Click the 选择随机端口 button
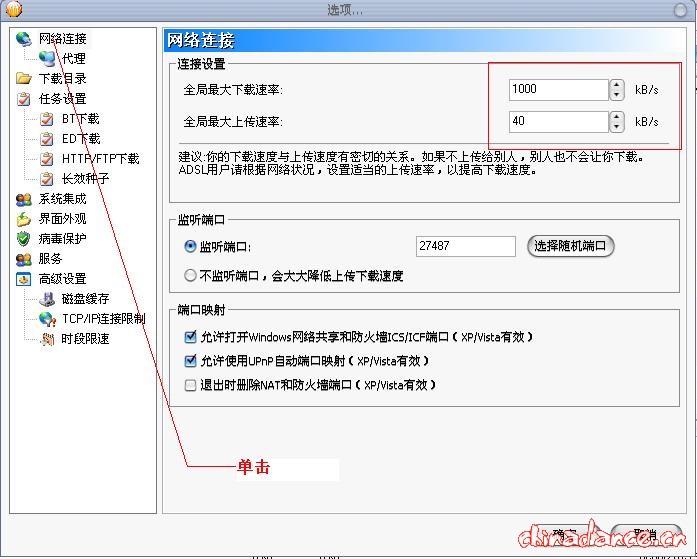The image size is (697, 559). tap(570, 246)
